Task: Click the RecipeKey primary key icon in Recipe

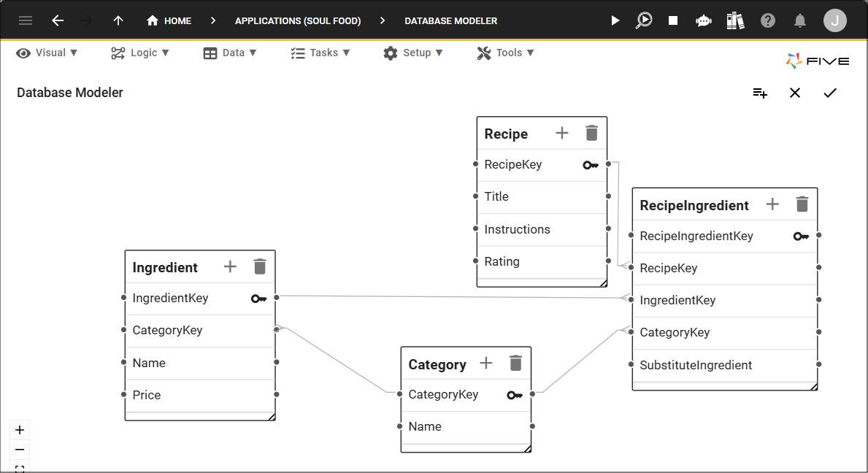Action: (591, 165)
